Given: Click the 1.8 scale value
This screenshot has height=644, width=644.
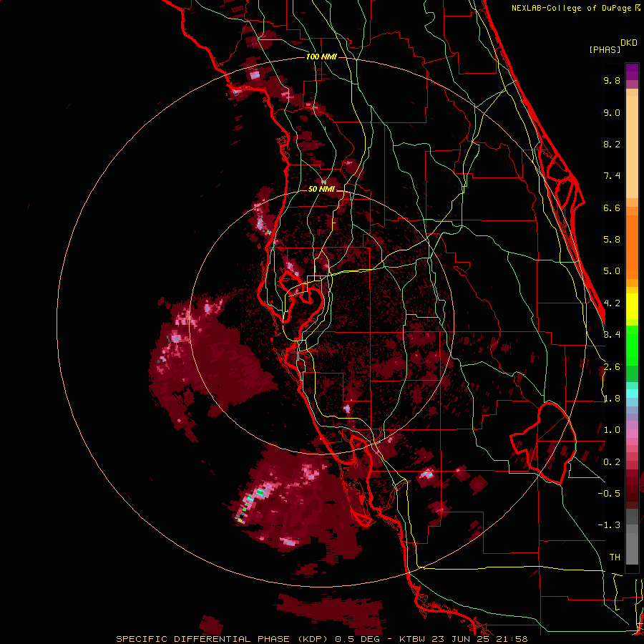Looking at the screenshot, I should pyautogui.click(x=612, y=399).
